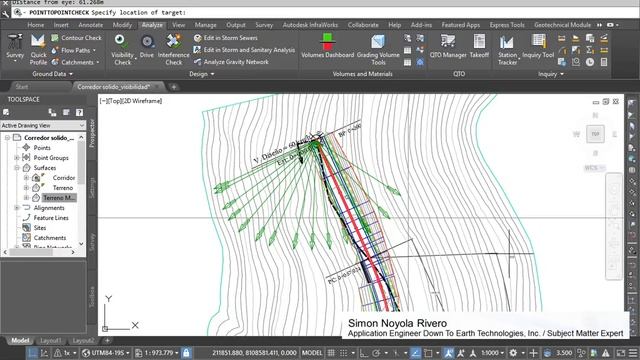Select the TOP face of the ViewCube

(596, 134)
